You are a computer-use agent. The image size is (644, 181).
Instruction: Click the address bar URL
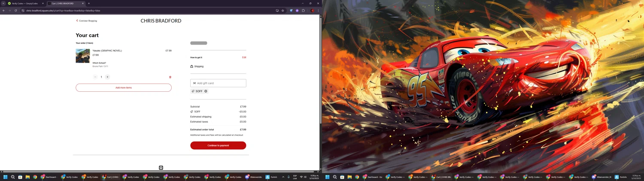63,10
